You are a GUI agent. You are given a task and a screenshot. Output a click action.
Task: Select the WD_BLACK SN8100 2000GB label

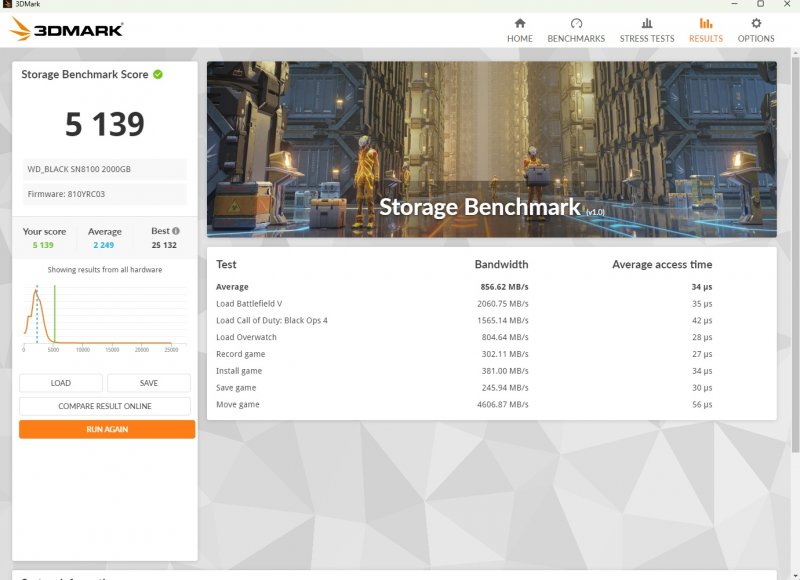coord(106,168)
